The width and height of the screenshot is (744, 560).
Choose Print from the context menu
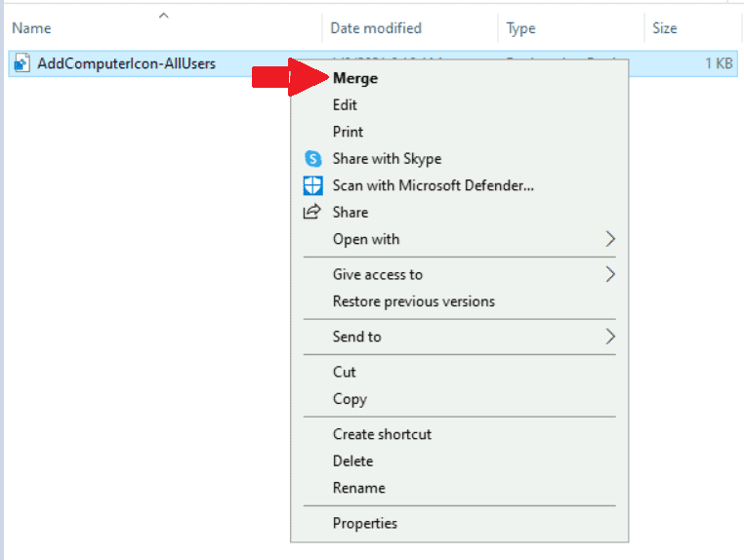pos(348,132)
